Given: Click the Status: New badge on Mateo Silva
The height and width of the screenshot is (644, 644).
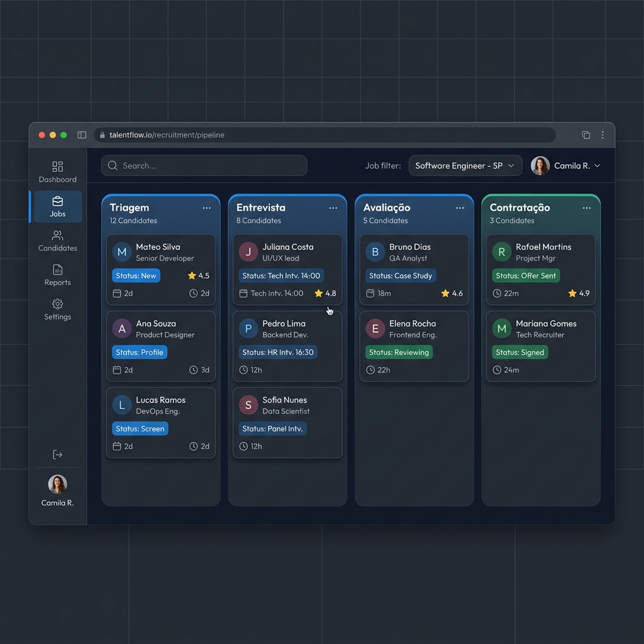Looking at the screenshot, I should coord(136,275).
